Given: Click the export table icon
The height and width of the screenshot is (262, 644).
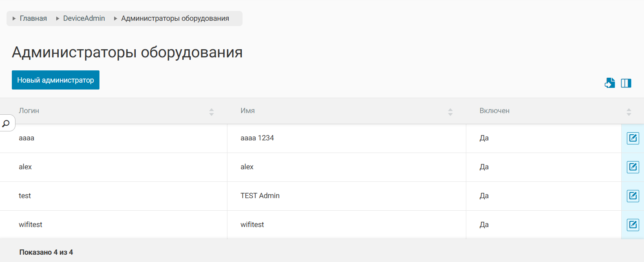Looking at the screenshot, I should click(x=610, y=83).
